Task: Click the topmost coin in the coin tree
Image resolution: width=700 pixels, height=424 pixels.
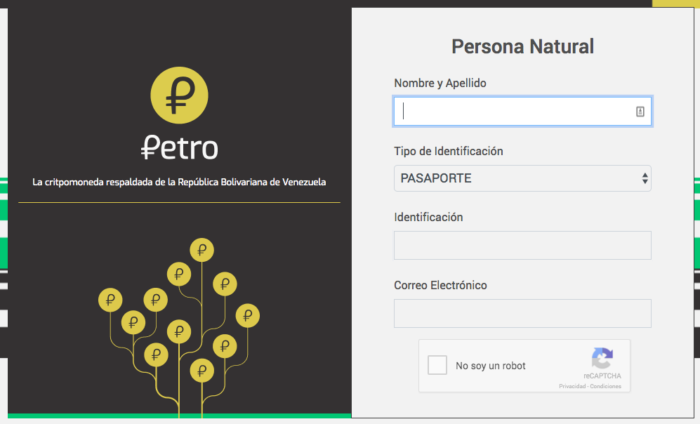Action: (202, 250)
